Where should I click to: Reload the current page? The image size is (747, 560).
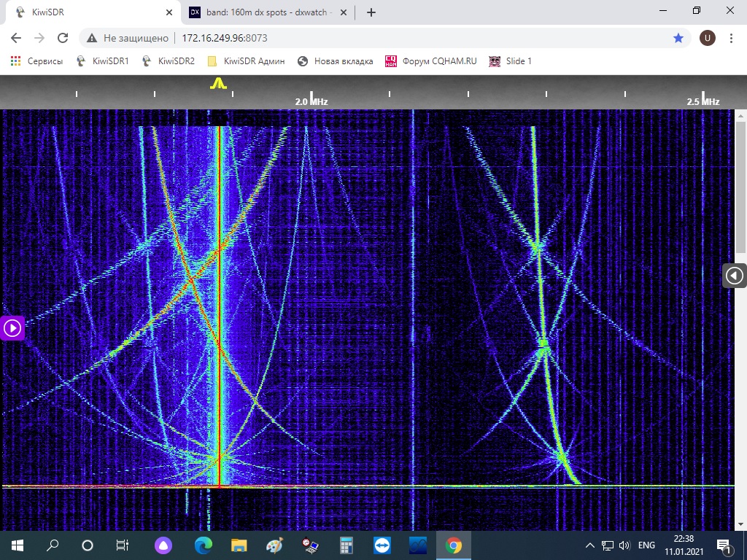tap(63, 38)
